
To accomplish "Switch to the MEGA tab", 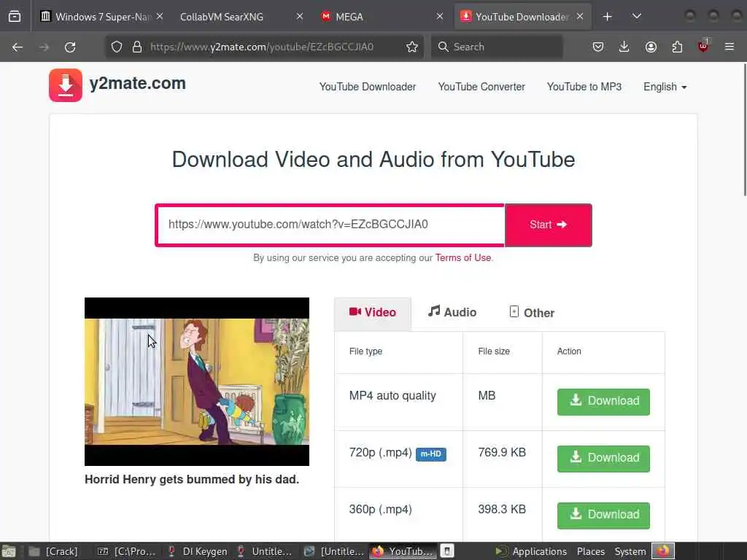I will click(380, 17).
